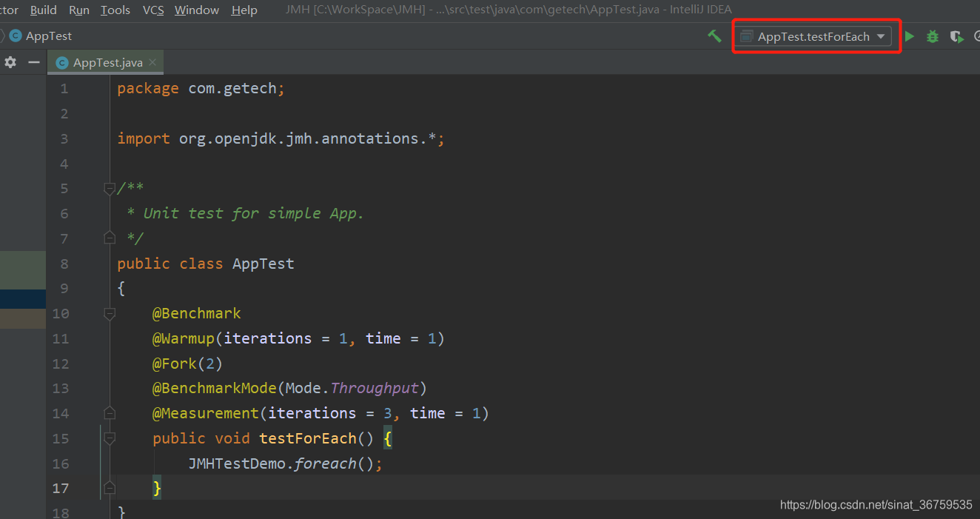
Task: Click line number 8 in the gutter
Action: (x=64, y=264)
